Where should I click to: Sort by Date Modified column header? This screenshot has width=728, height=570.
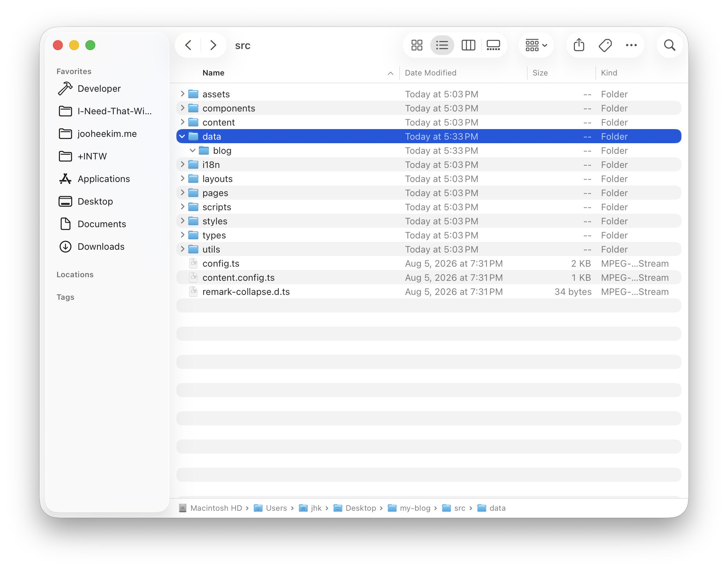431,73
